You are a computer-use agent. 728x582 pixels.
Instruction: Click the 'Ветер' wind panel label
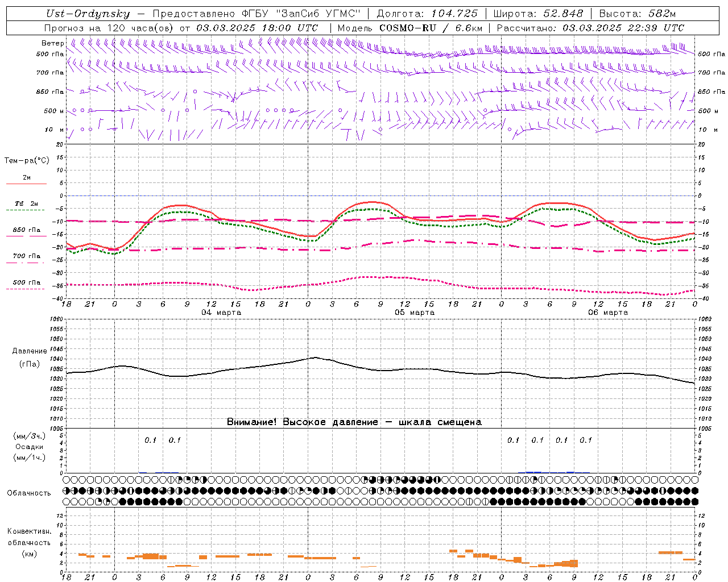pos(53,43)
